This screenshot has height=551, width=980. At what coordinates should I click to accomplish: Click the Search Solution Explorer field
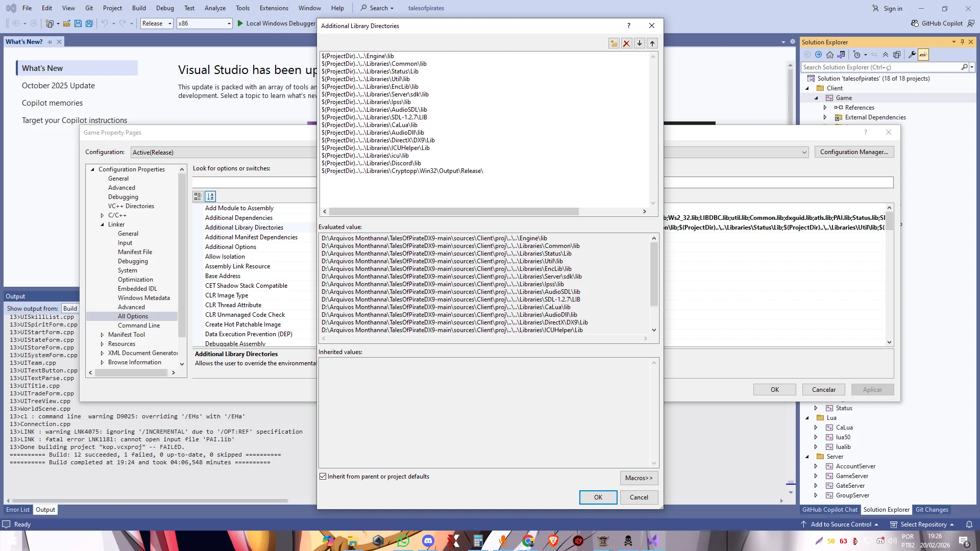pyautogui.click(x=880, y=67)
